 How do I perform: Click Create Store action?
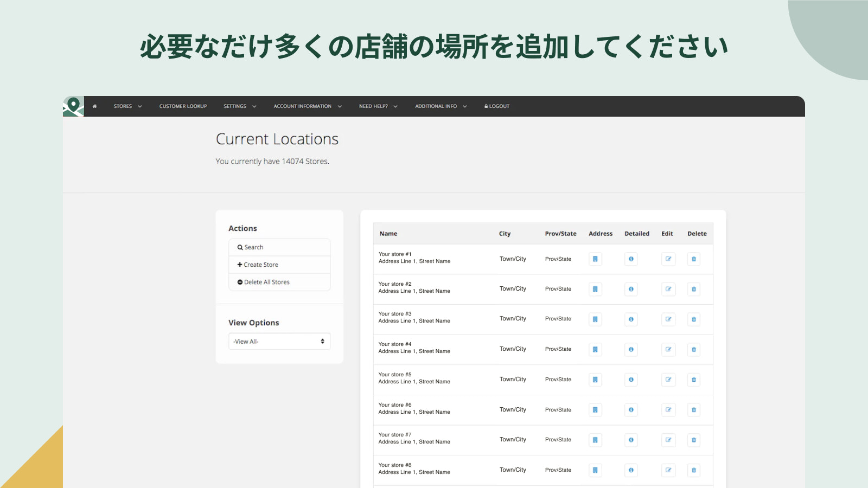pyautogui.click(x=279, y=265)
